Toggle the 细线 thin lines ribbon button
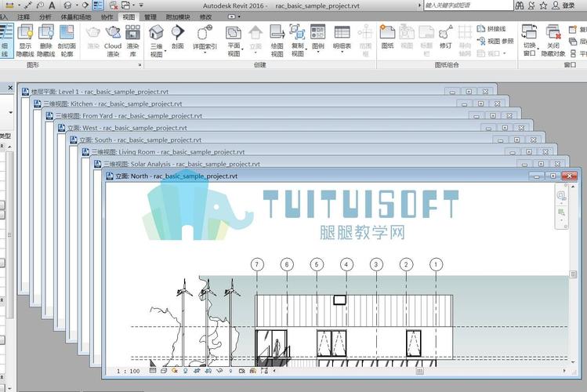Screen dimensions: 587x392 click(5, 41)
